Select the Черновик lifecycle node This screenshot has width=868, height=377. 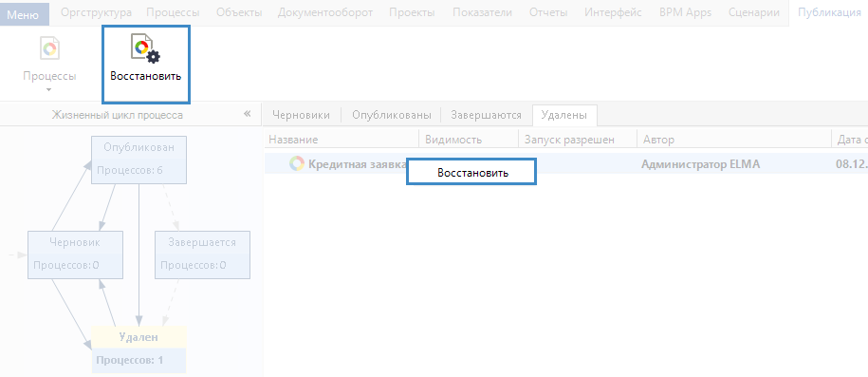click(75, 254)
